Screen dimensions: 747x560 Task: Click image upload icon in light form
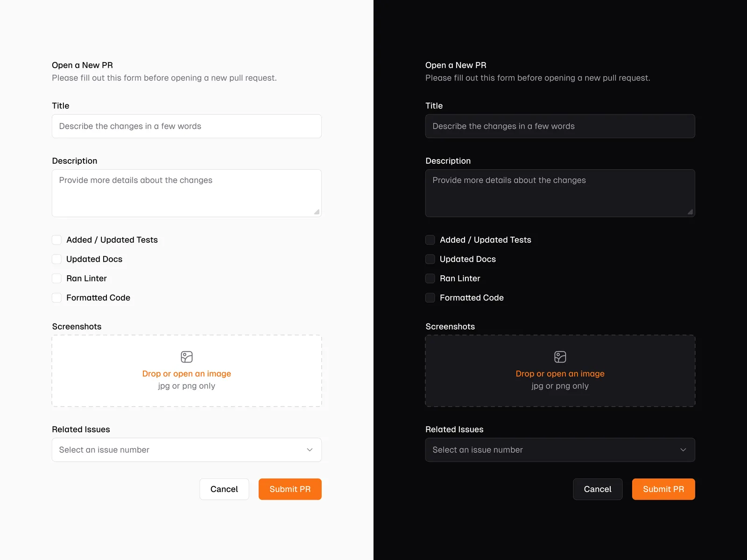(187, 357)
